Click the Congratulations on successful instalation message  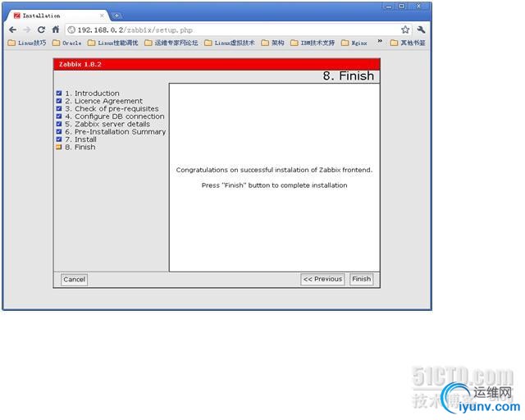[274, 170]
